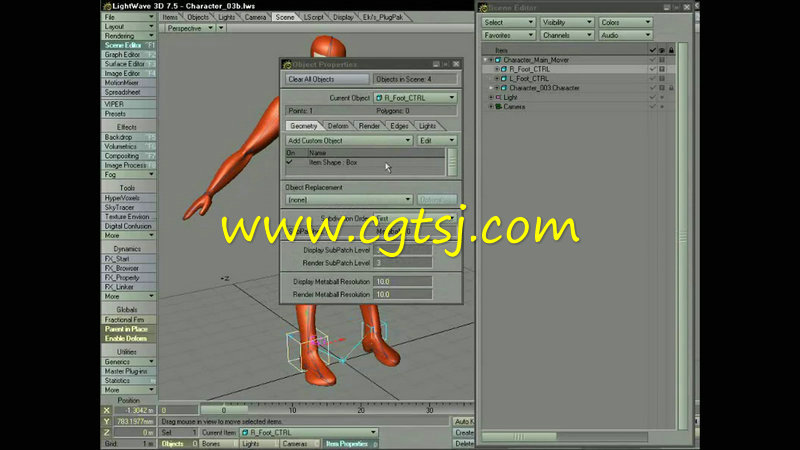
Task: Click the custom object list scrollbar
Action: pos(452,162)
